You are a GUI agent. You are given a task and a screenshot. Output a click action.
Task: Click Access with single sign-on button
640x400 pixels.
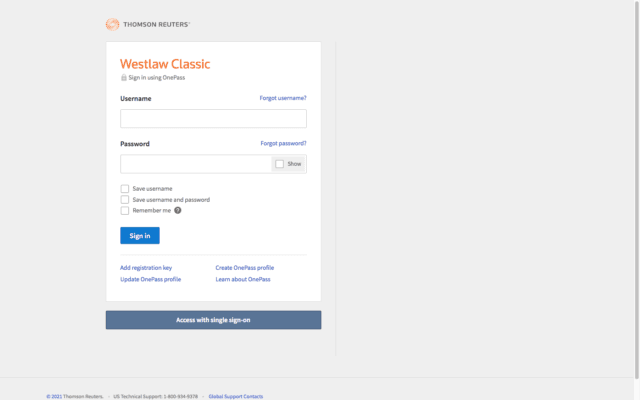(x=213, y=320)
